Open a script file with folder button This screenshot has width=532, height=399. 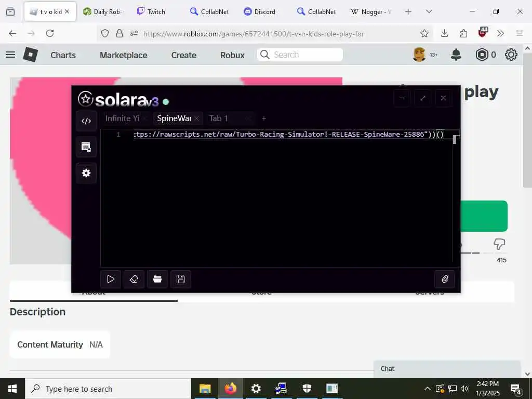click(157, 279)
